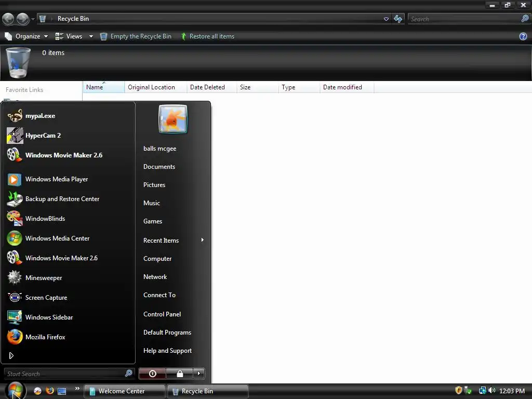
Task: Go back with Back arrow button
Action: [x=8, y=19]
